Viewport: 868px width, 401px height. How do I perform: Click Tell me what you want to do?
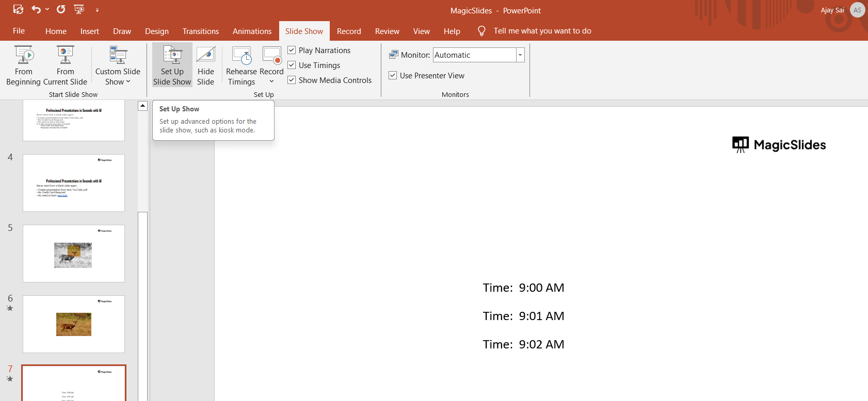(x=542, y=31)
